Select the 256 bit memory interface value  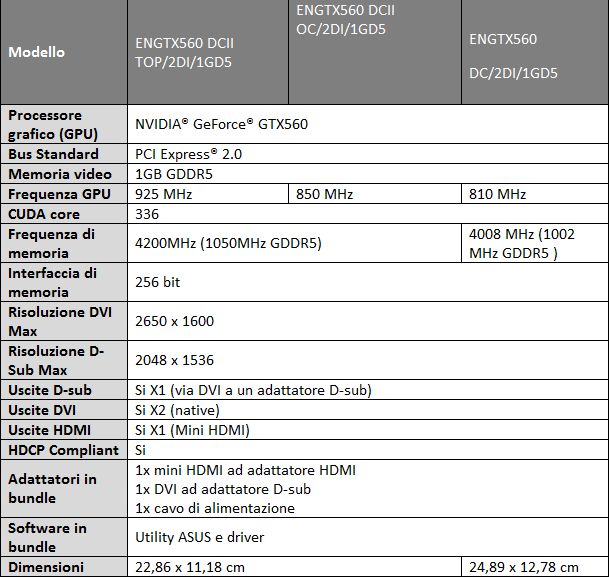click(x=157, y=282)
